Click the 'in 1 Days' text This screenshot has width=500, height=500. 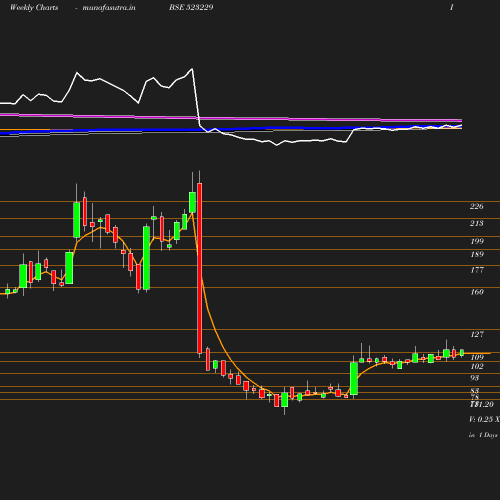(483, 435)
